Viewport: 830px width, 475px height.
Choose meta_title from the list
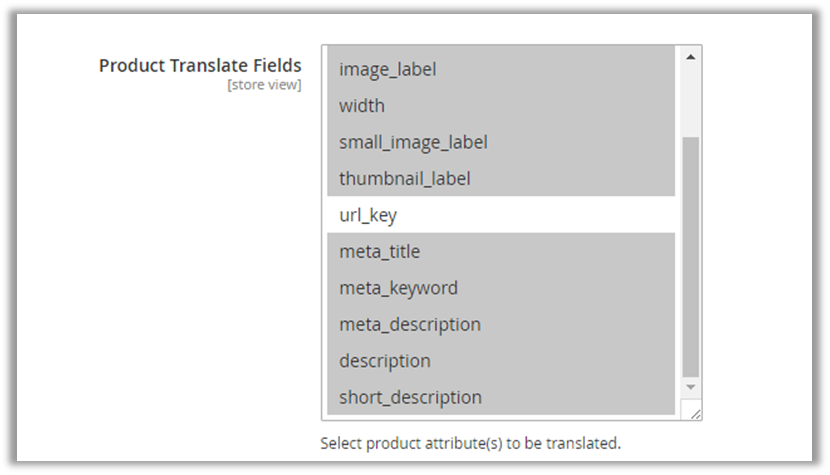click(x=379, y=251)
